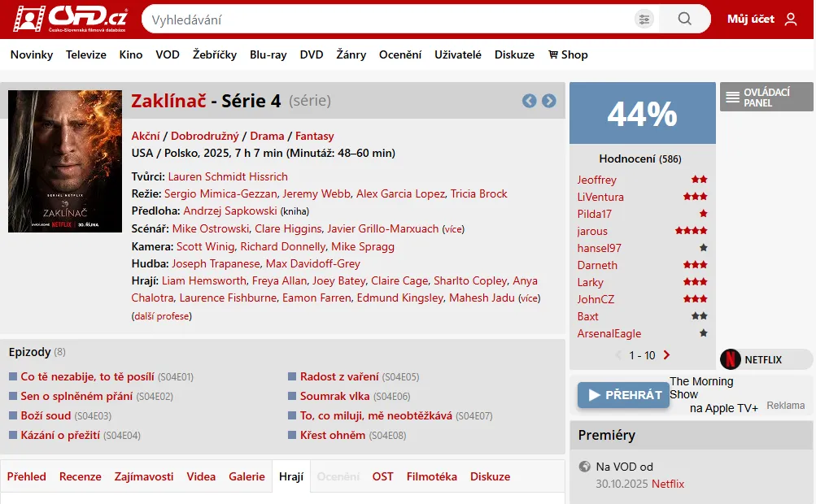The image size is (816, 504).
Task: Switch to the Přehled tab
Action: [x=27, y=476]
